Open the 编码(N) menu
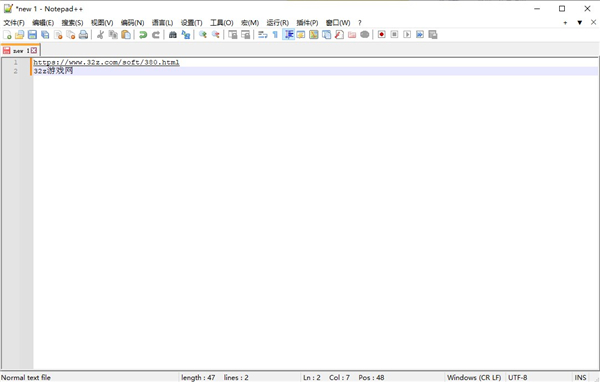 (x=132, y=23)
